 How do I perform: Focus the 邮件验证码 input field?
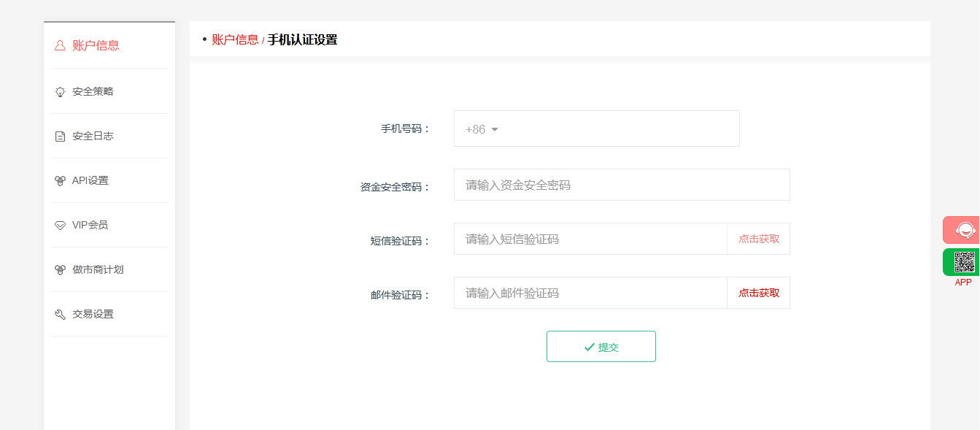coord(590,293)
